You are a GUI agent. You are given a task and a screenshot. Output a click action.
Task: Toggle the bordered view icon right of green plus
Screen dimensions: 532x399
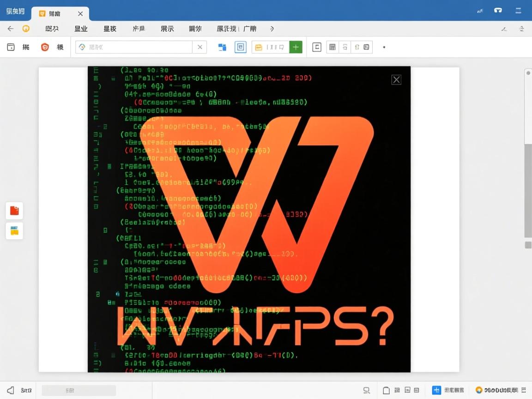317,47
